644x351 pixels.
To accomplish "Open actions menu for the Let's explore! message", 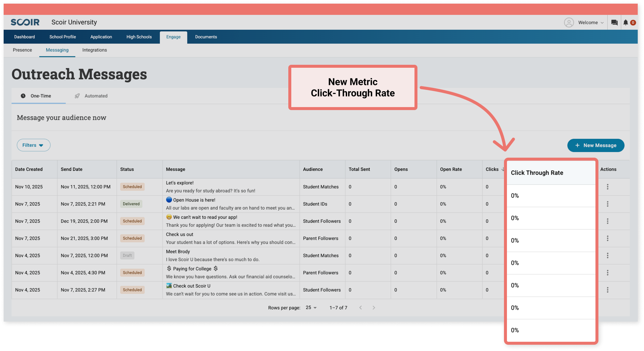I will click(608, 186).
